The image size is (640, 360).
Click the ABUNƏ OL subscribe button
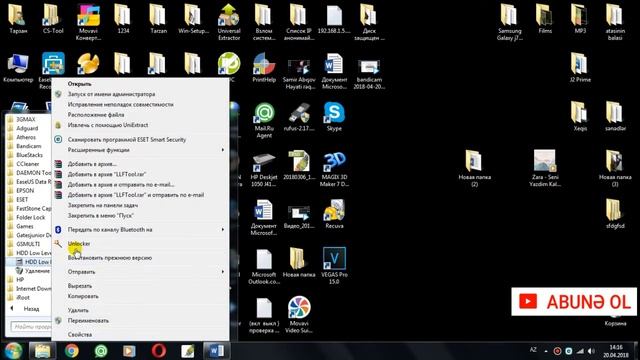click(x=574, y=302)
